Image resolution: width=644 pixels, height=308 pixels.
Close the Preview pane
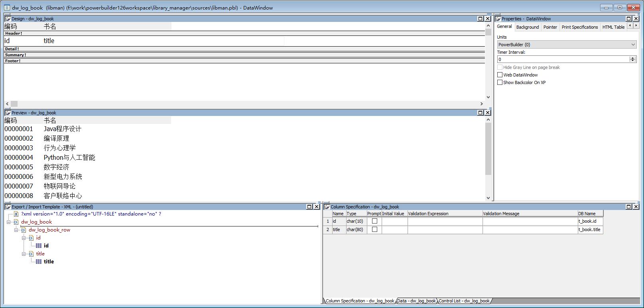487,113
